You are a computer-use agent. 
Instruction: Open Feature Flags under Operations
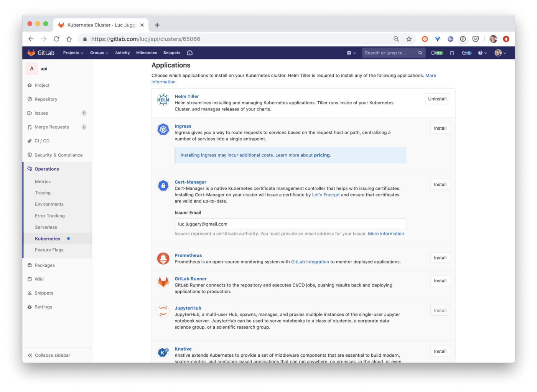[49, 250]
